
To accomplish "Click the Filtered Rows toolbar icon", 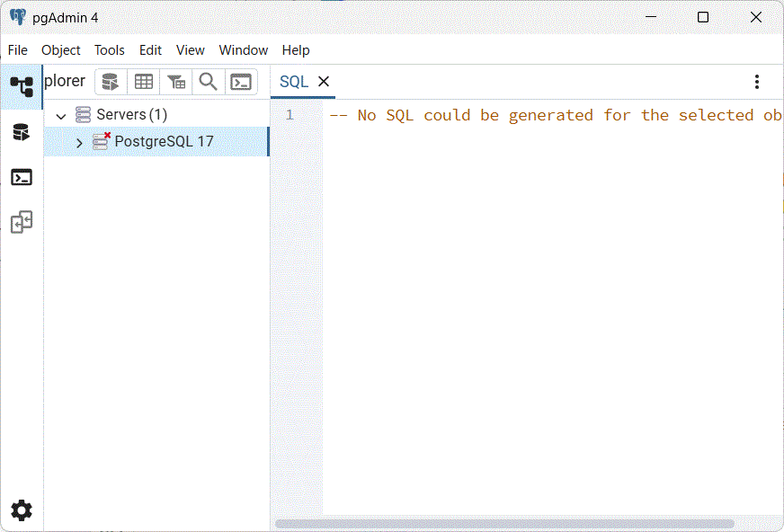I will pos(176,82).
